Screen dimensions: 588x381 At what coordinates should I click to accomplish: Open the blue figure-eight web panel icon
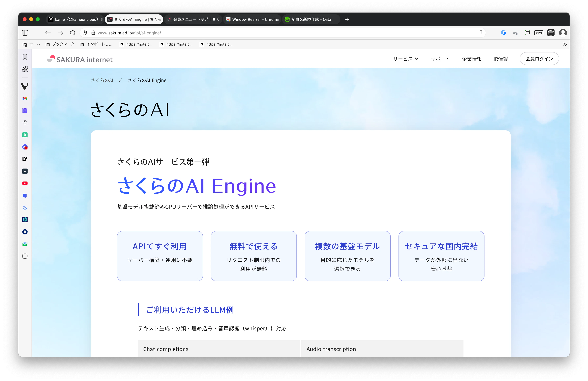pos(25,208)
